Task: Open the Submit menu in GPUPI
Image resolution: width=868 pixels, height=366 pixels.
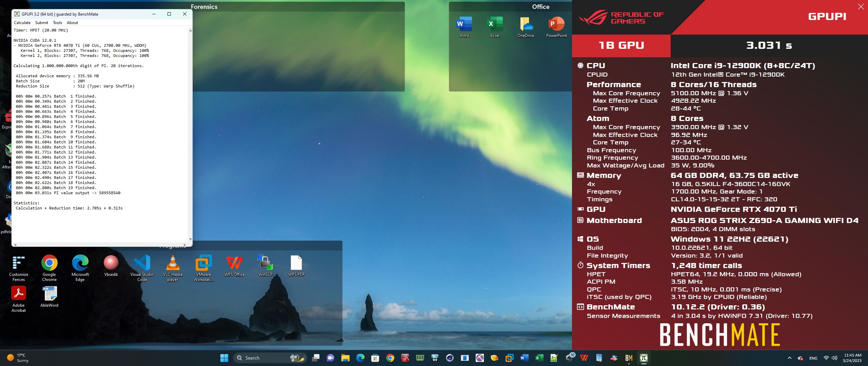Action: click(42, 23)
